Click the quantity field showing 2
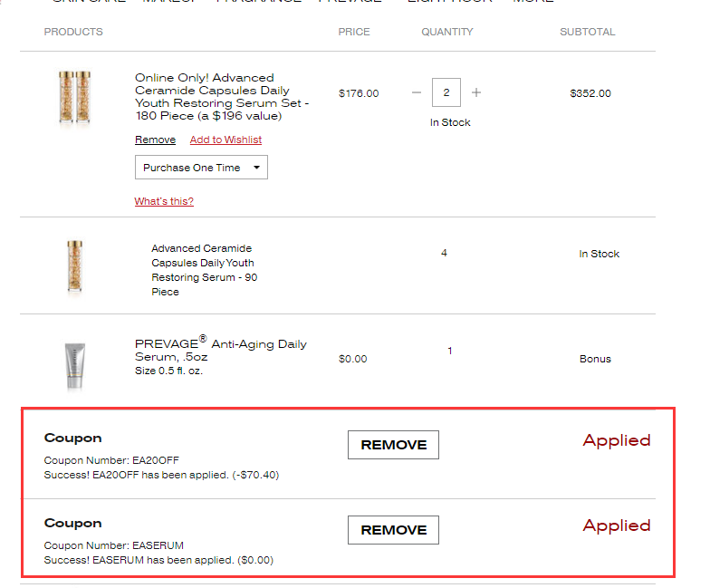The height and width of the screenshot is (588, 710). coord(446,92)
